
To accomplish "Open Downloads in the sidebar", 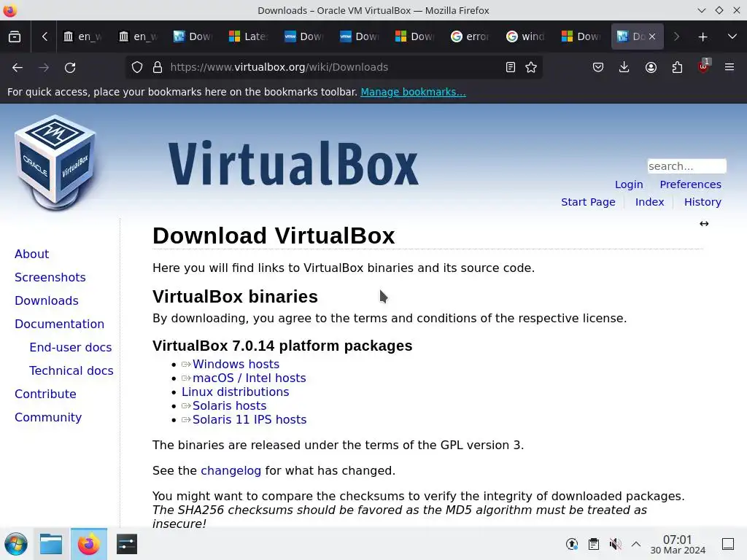I will coord(46,300).
